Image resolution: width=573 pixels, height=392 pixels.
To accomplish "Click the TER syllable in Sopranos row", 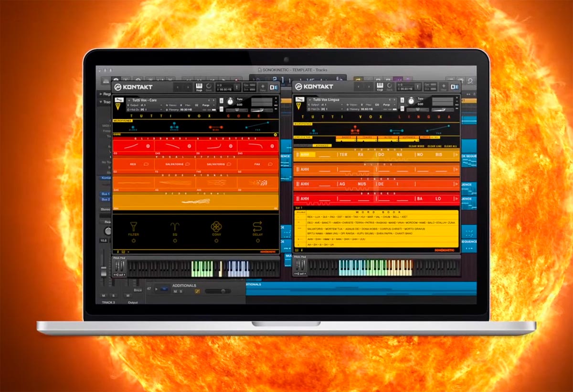I will [x=344, y=155].
